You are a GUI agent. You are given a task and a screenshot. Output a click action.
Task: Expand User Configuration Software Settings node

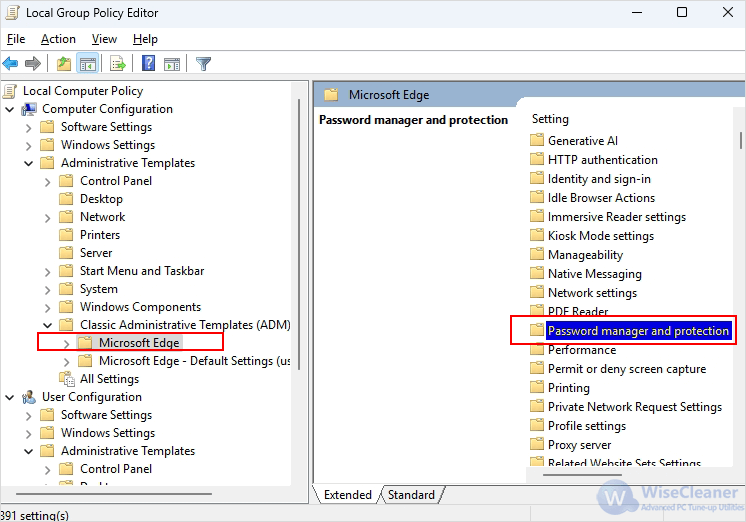(29, 416)
